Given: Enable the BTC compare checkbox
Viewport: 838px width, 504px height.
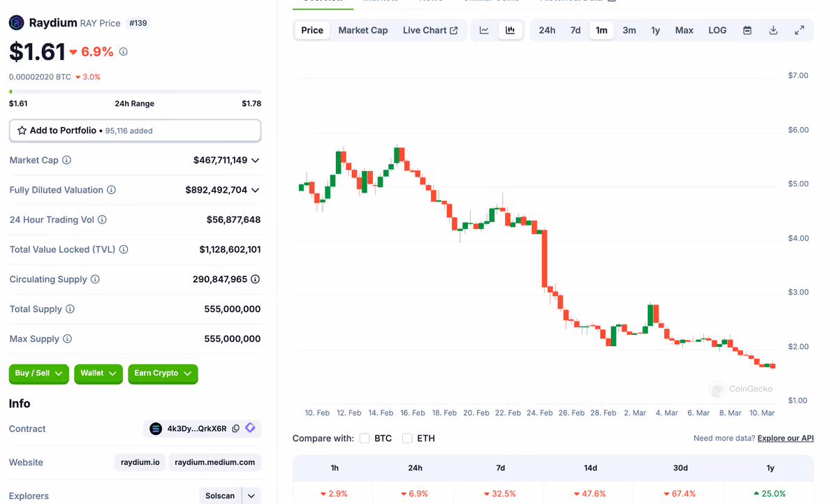Looking at the screenshot, I should 365,438.
